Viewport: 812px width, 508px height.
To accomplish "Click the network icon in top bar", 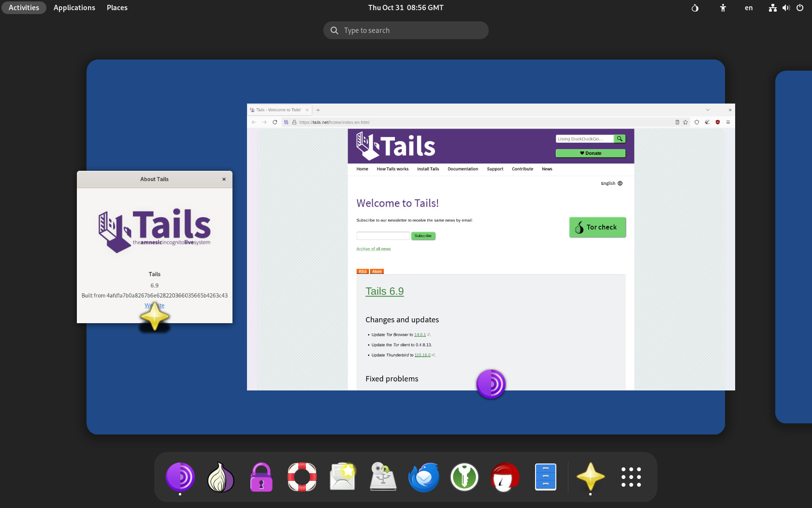I will click(773, 8).
